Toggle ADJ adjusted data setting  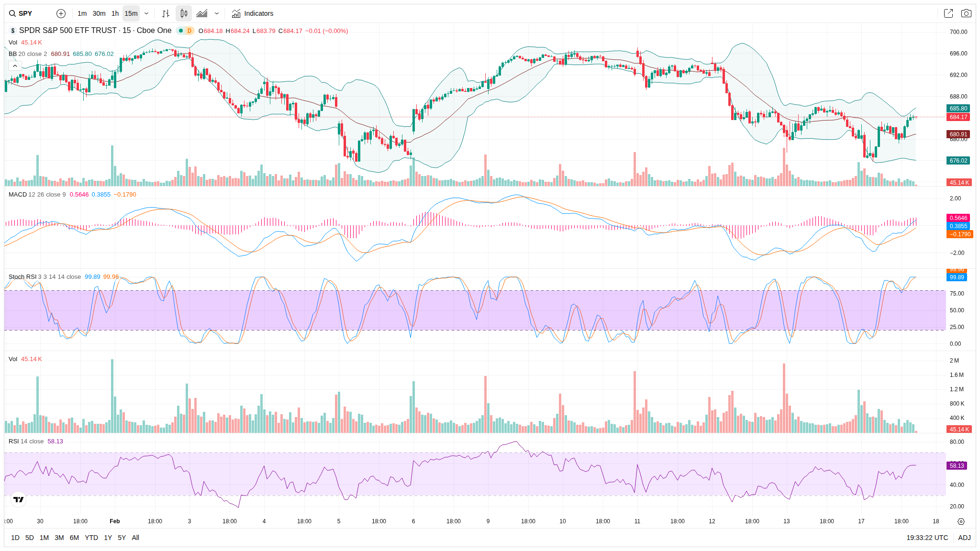(x=964, y=538)
